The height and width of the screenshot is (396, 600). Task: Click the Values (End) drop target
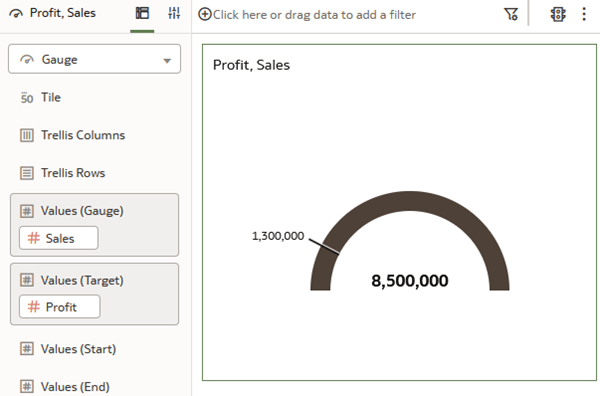(75, 386)
